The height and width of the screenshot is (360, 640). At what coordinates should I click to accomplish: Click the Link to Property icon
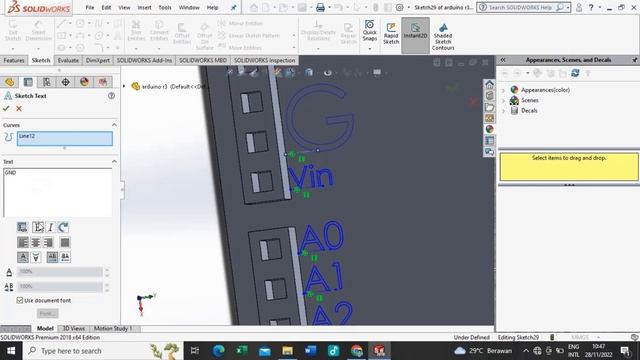(x=22, y=227)
